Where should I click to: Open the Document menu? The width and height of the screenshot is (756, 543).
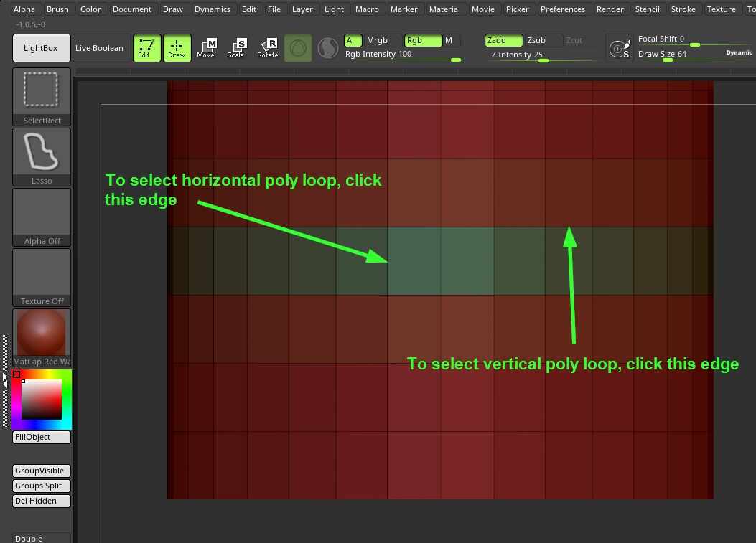coord(131,9)
